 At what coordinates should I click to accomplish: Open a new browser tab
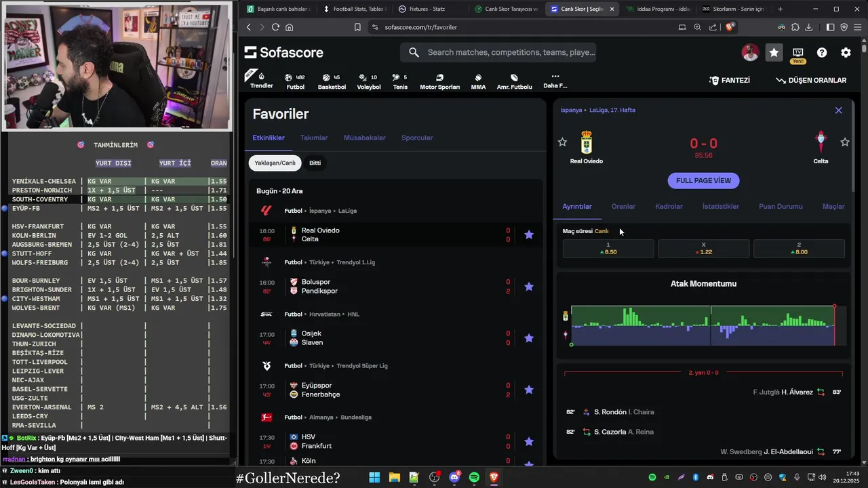(x=780, y=9)
